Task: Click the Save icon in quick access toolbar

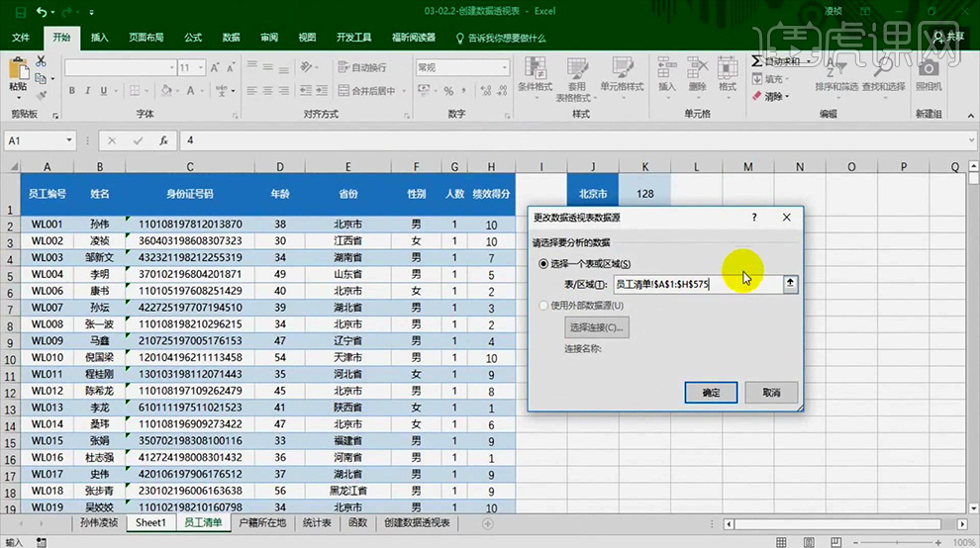Action: 21,12
